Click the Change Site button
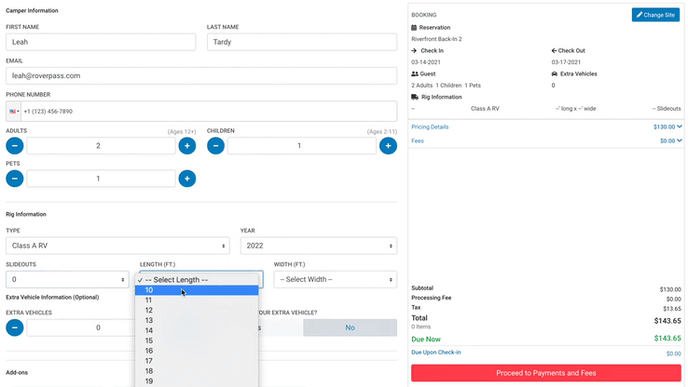This screenshot has height=387, width=688. pos(656,15)
